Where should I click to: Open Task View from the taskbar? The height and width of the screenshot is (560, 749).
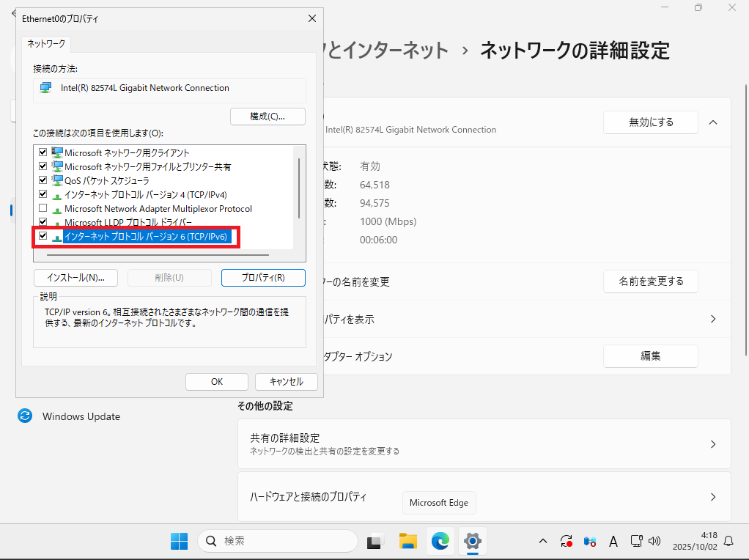click(x=376, y=542)
